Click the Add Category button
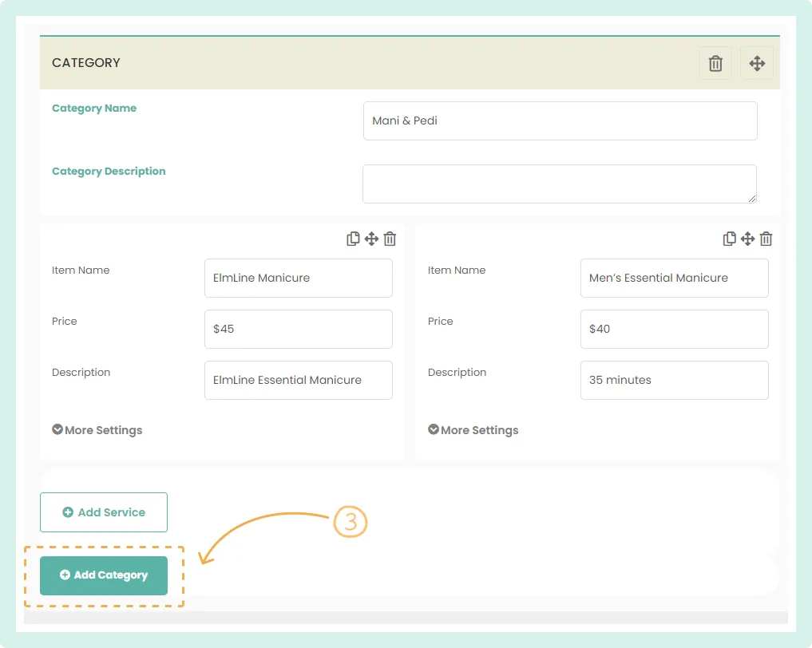Screen dimensions: 812x648 point(104,575)
